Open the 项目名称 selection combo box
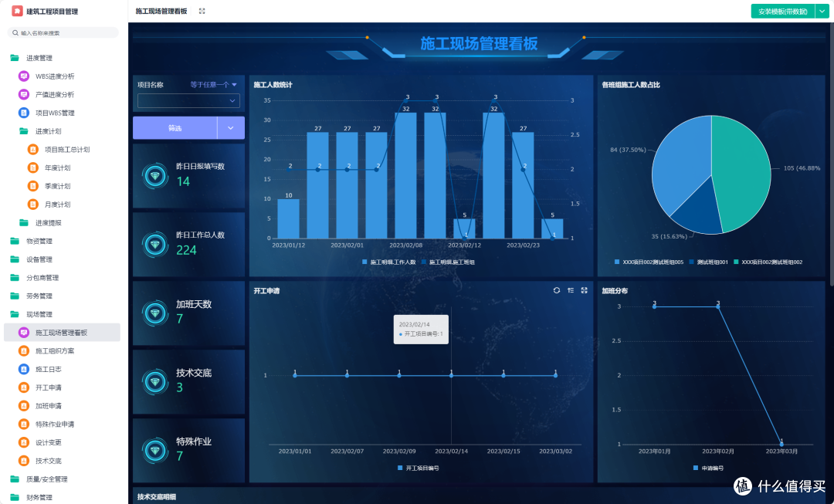Image resolution: width=834 pixels, height=504 pixels. pos(189,100)
